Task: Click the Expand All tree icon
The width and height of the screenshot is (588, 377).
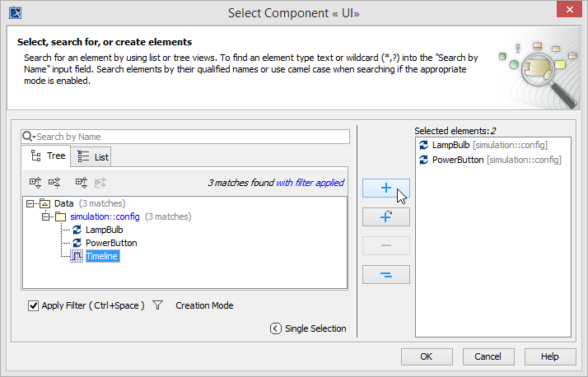Action: [x=35, y=182]
